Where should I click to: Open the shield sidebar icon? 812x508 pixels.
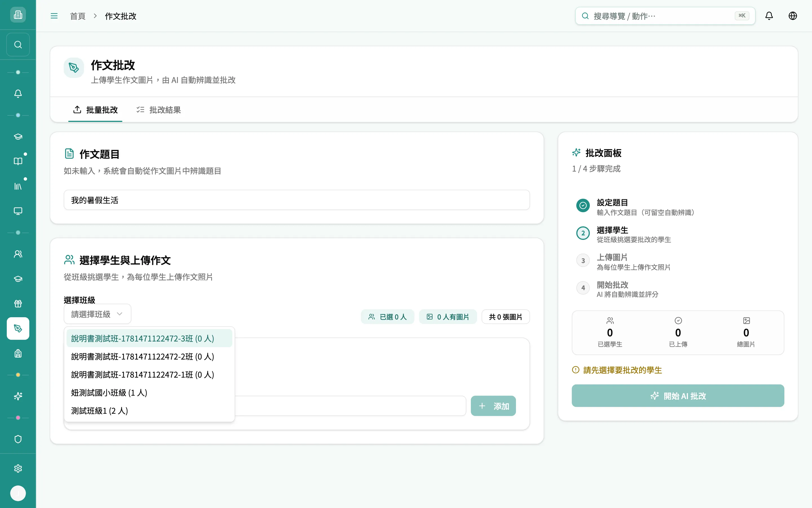click(x=18, y=439)
